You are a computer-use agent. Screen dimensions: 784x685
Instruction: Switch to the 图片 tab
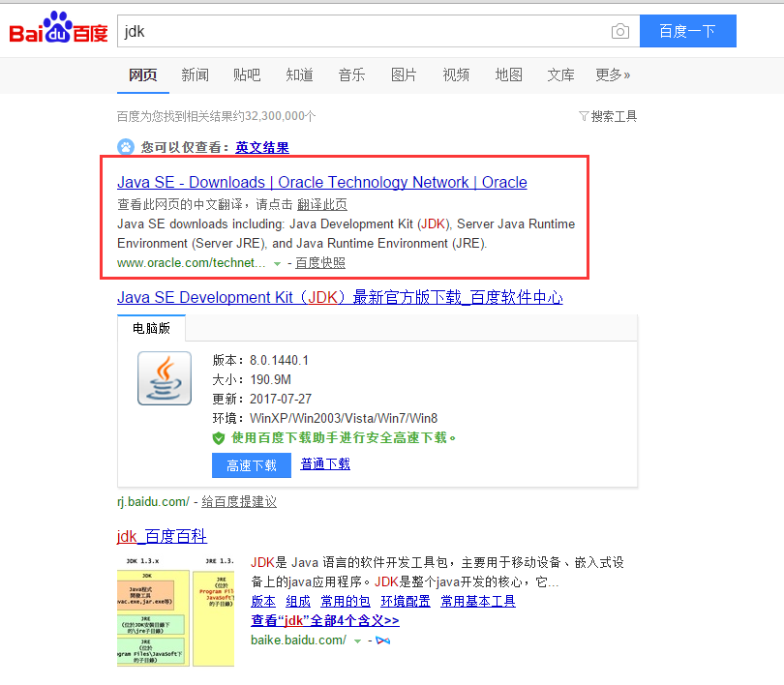pos(404,74)
